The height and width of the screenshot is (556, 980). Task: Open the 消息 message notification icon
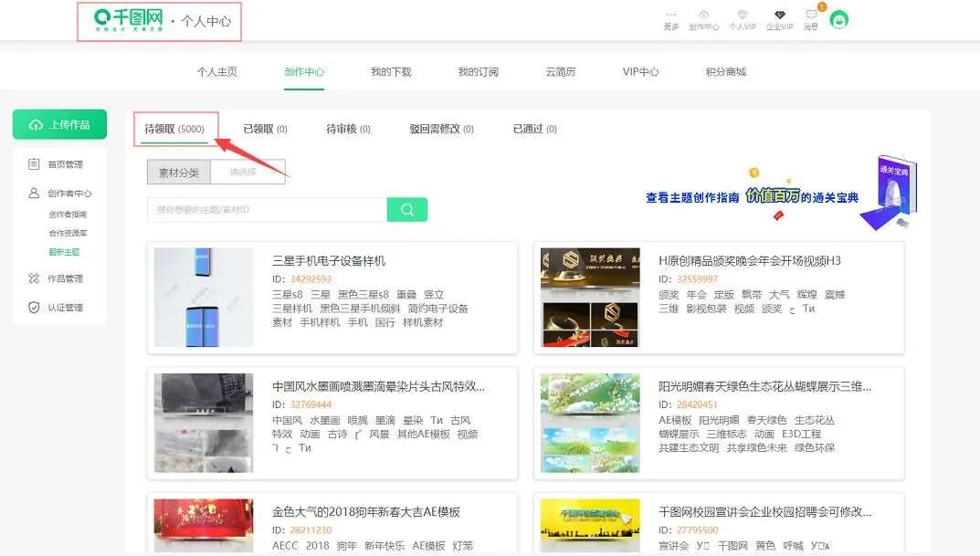809,16
